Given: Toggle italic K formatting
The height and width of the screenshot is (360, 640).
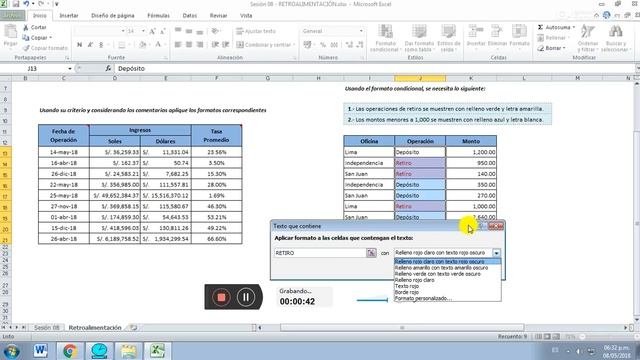Looking at the screenshot, I should point(90,44).
